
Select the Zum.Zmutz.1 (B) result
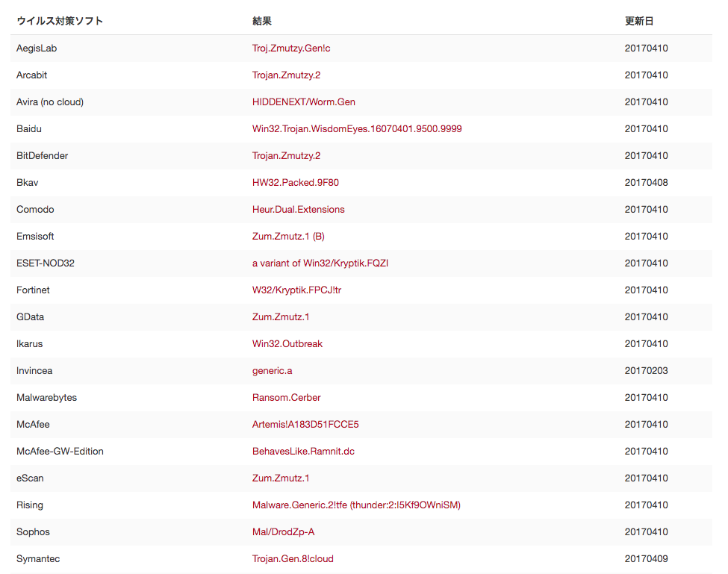[x=288, y=237]
